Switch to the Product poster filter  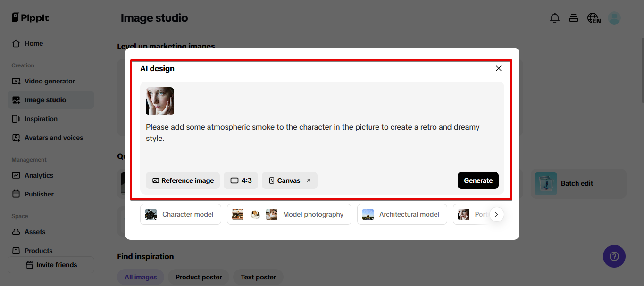tap(198, 277)
